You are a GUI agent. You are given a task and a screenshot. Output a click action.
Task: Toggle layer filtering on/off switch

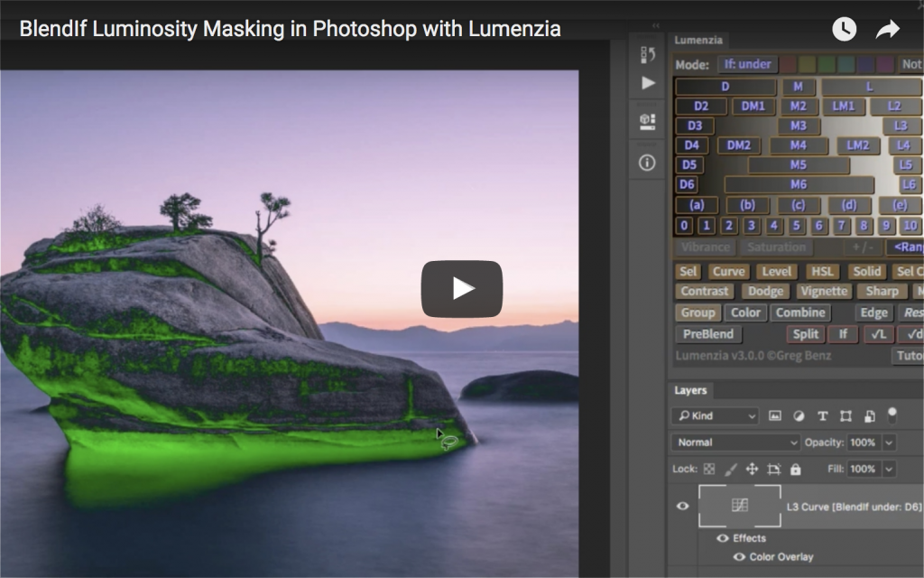click(892, 415)
